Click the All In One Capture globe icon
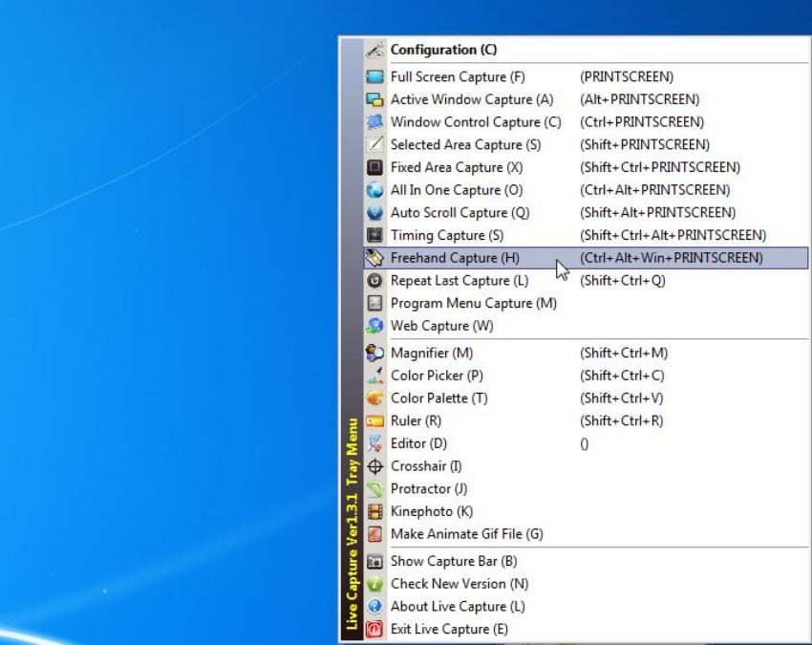 (x=374, y=190)
